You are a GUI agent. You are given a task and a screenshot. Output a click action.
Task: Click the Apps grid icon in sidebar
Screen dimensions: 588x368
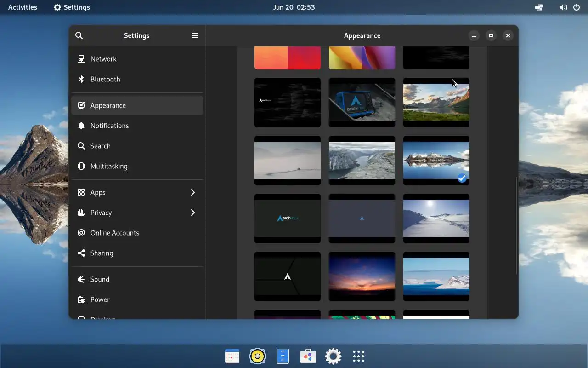81,192
